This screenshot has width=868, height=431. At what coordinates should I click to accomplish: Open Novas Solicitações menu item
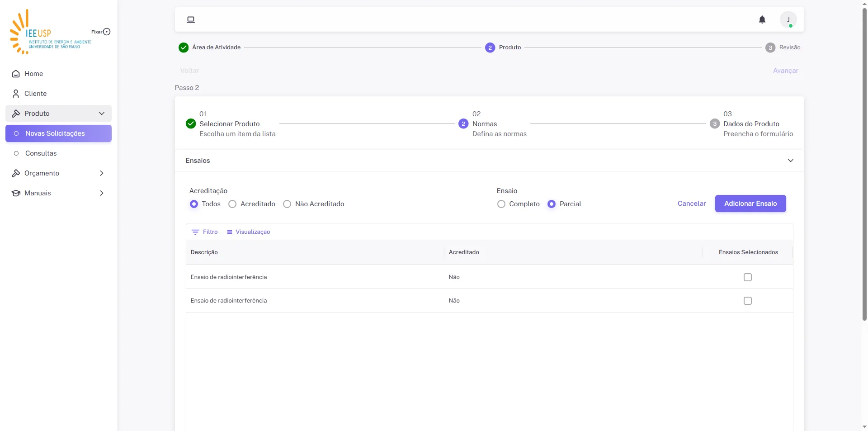point(58,133)
